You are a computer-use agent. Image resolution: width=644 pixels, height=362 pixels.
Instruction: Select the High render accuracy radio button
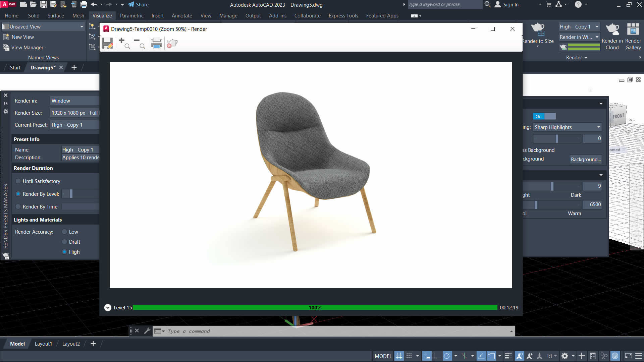[x=64, y=252]
